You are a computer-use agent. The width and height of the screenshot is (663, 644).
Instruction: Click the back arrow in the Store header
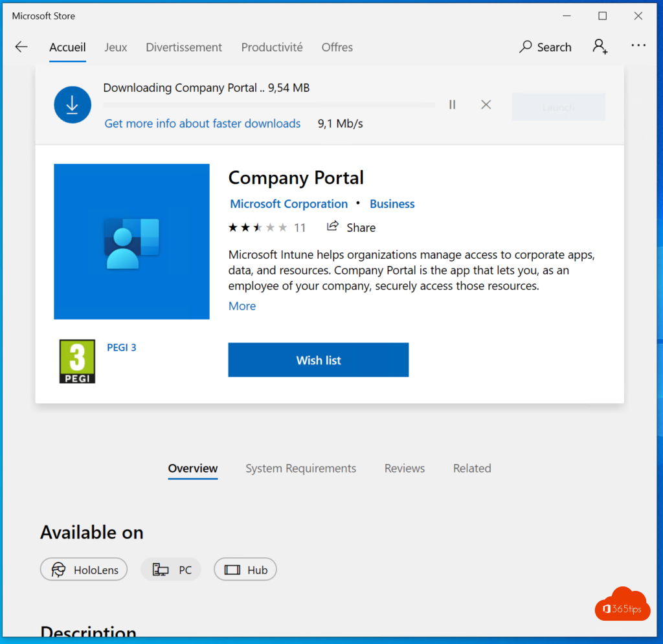click(21, 47)
